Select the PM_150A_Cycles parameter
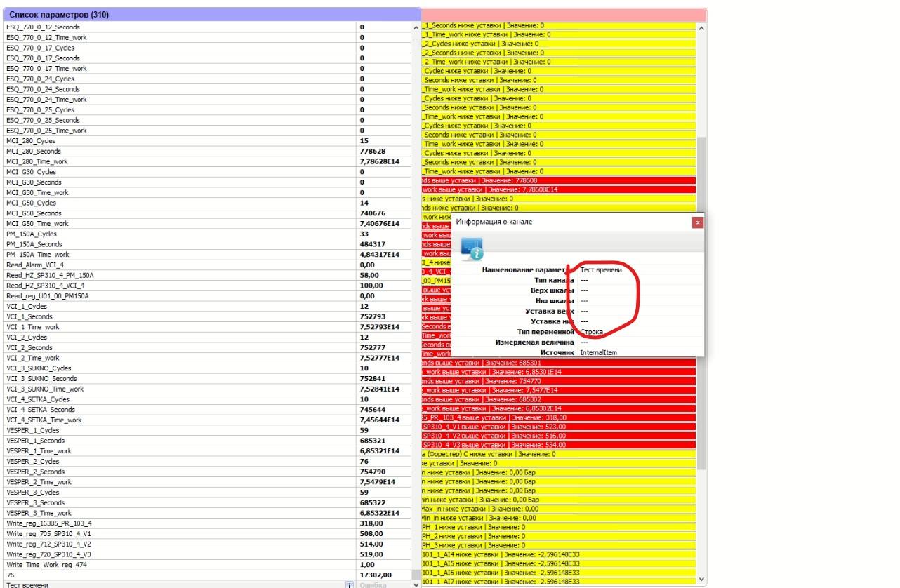900x588 pixels. tap(207, 234)
